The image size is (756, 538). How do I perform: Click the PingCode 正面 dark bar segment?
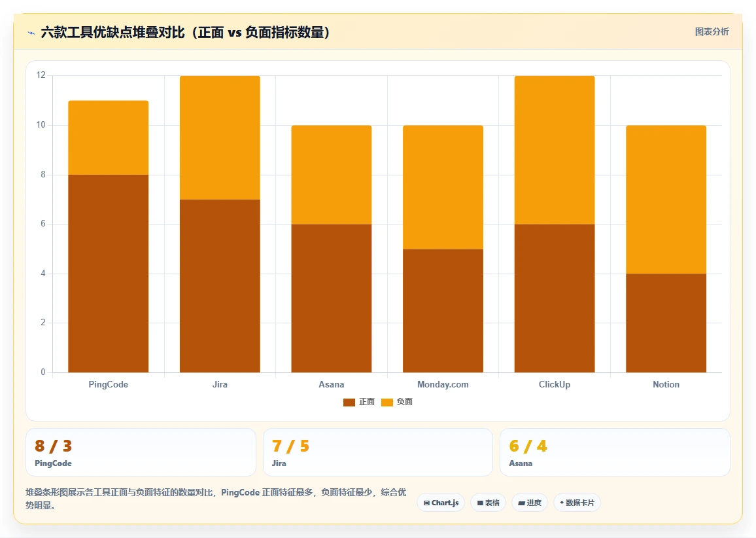109,273
